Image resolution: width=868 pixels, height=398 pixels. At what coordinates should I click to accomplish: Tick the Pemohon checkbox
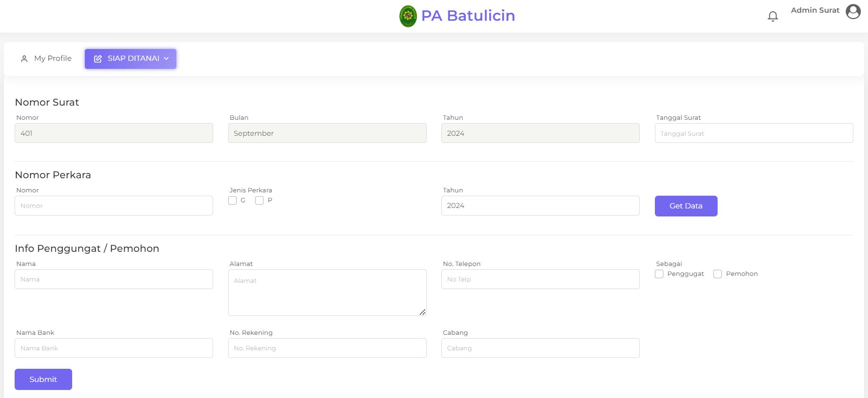(x=718, y=274)
